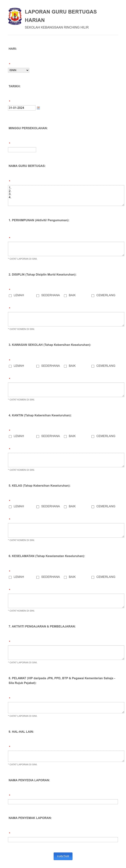
Task: Open the calendar date picker icon
Action: tap(38, 108)
